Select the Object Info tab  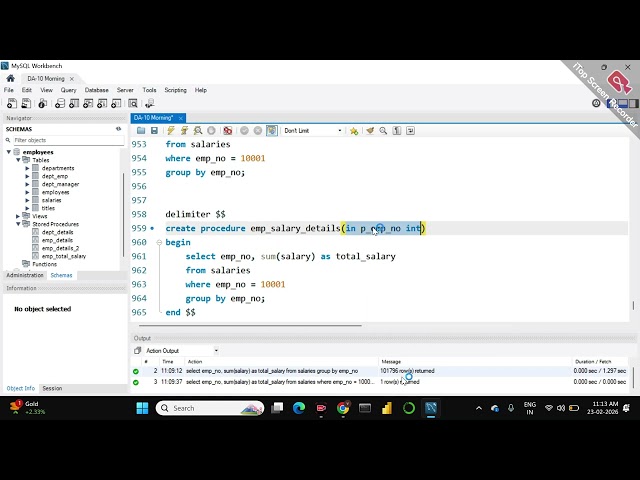(x=21, y=388)
